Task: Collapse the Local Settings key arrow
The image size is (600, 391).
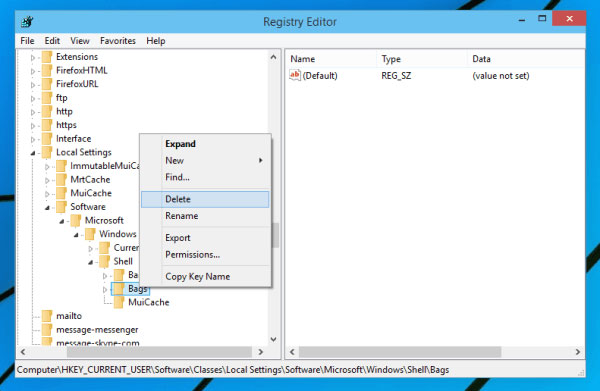Action: (33, 153)
